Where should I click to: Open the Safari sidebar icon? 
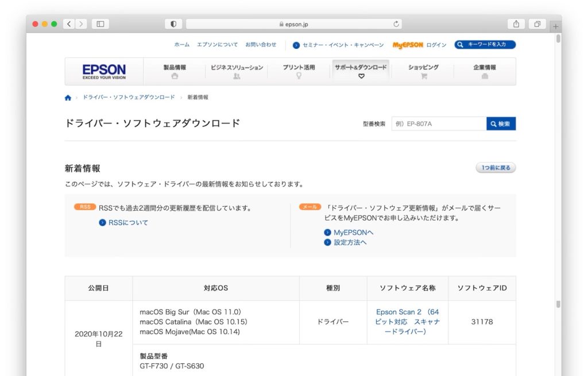[100, 24]
